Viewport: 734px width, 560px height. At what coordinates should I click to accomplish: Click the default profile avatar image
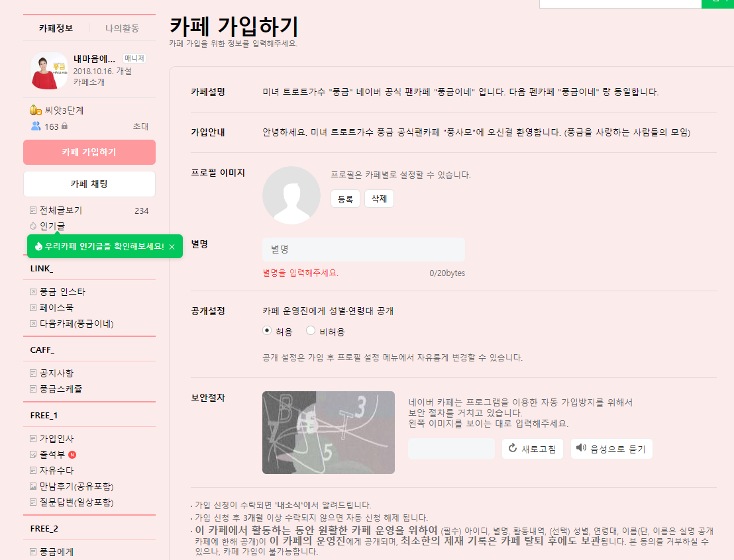click(291, 195)
